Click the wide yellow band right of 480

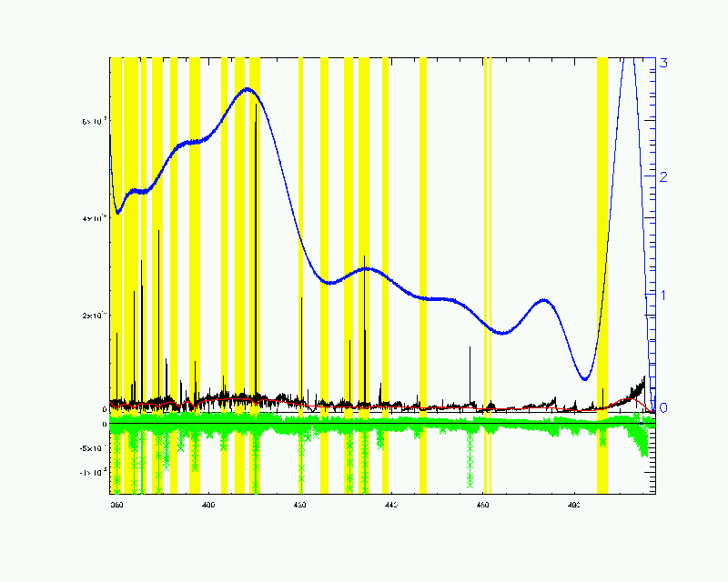(602, 276)
